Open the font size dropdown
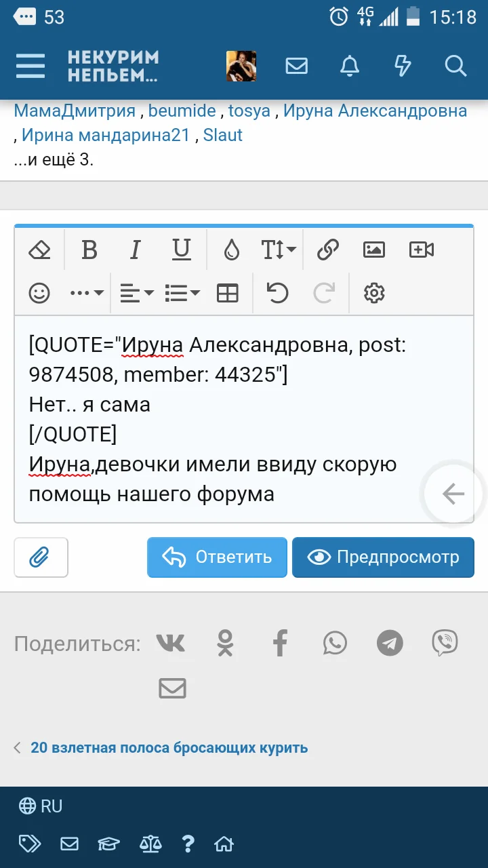Screen dimensions: 488x868 [279, 250]
